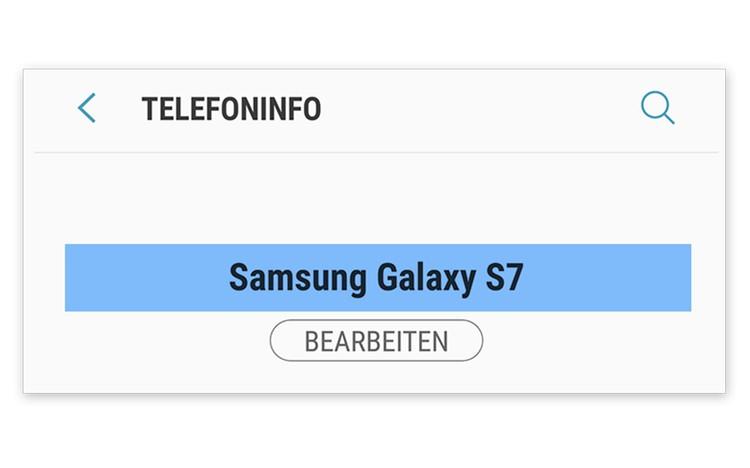Image resolution: width=750 pixels, height=468 pixels.
Task: Tap the back arrow icon
Action: [87, 108]
